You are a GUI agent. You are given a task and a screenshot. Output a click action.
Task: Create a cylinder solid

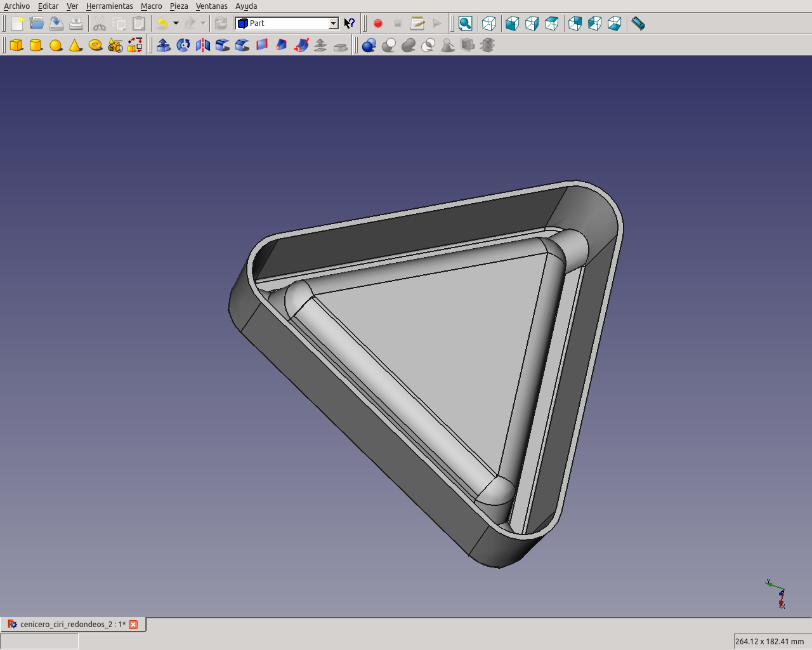tap(37, 45)
